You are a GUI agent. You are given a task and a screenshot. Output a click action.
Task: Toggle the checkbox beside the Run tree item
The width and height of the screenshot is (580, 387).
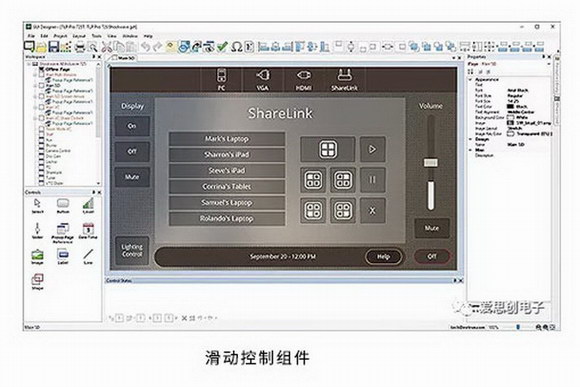41,140
